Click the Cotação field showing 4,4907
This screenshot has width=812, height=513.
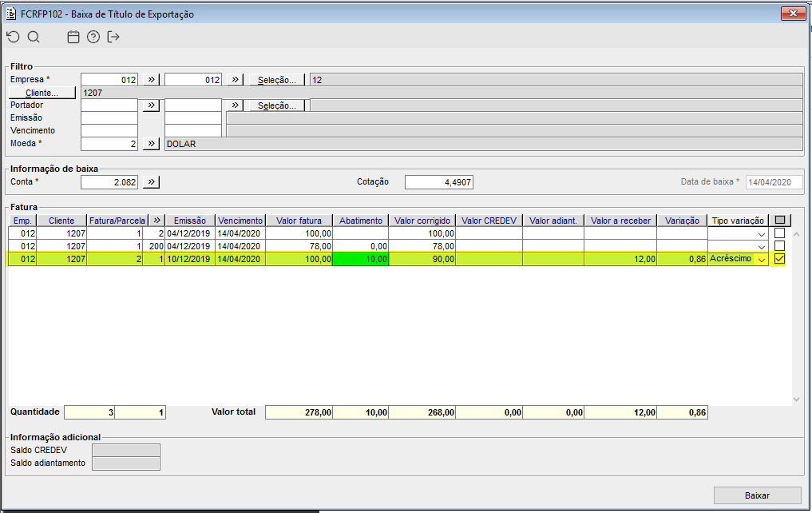tap(438, 182)
